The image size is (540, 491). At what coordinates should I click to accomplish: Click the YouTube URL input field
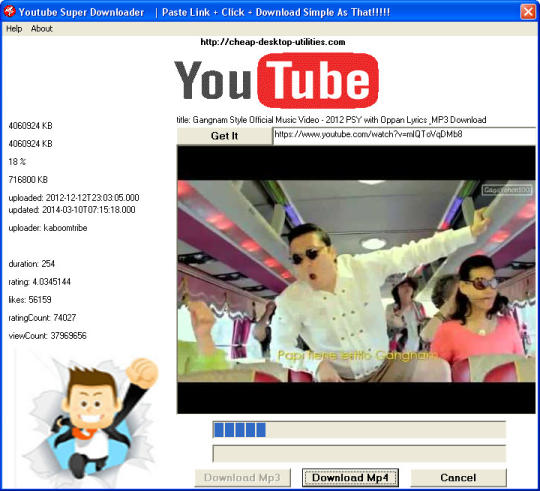tap(404, 135)
